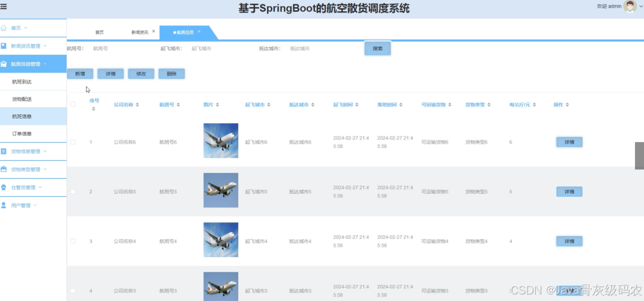Screen dimensions: 644x301
Task: Sort by 序号 column arrows
Action: [94, 109]
